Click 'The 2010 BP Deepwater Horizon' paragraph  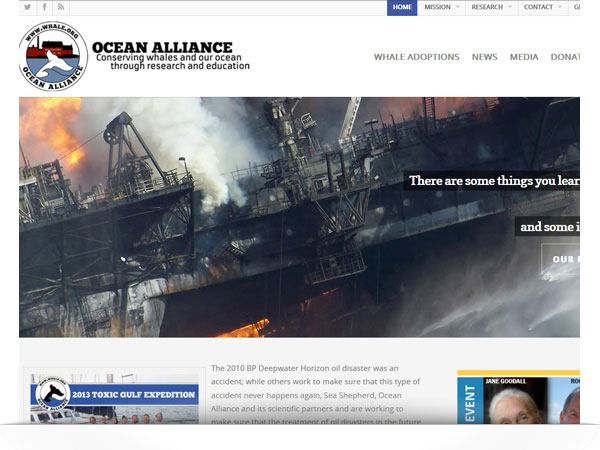coord(316,395)
